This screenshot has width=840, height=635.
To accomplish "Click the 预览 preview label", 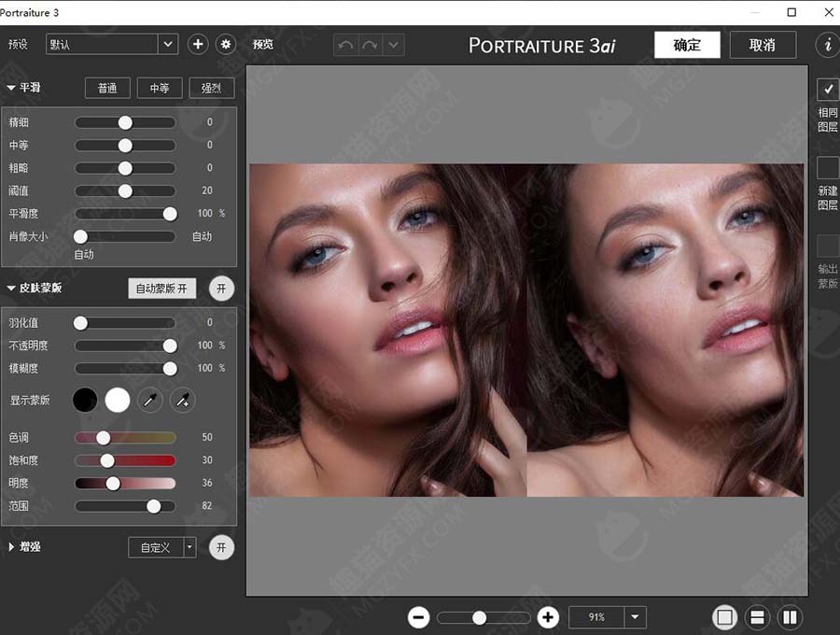I will (x=262, y=44).
